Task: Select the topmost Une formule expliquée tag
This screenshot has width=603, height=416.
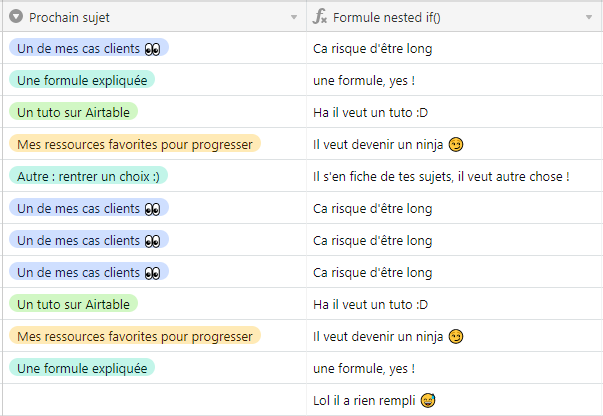Action: pyautogui.click(x=82, y=80)
